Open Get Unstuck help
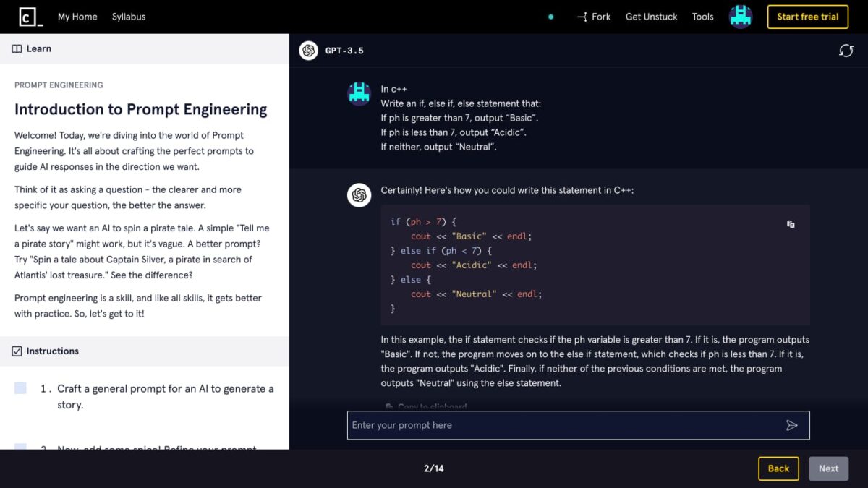Viewport: 868px width, 488px height. pyautogui.click(x=652, y=17)
